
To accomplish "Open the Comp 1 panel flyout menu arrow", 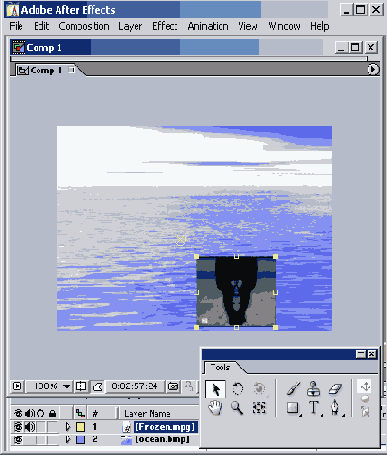I will pyautogui.click(x=373, y=69).
